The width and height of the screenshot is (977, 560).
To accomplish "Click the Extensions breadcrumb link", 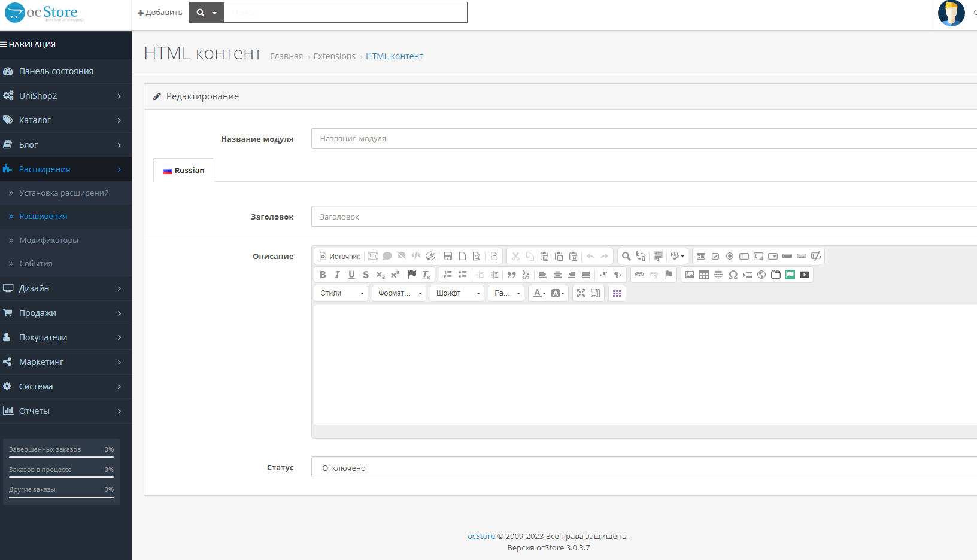I will [x=334, y=56].
